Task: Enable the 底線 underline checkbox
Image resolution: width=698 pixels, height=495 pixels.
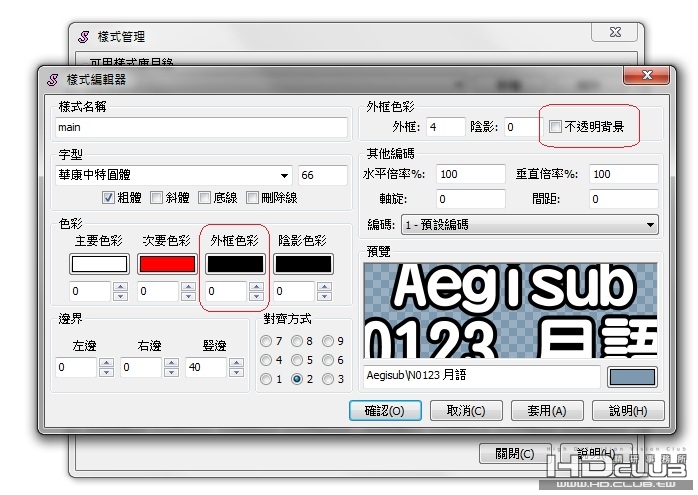Action: tap(204, 198)
